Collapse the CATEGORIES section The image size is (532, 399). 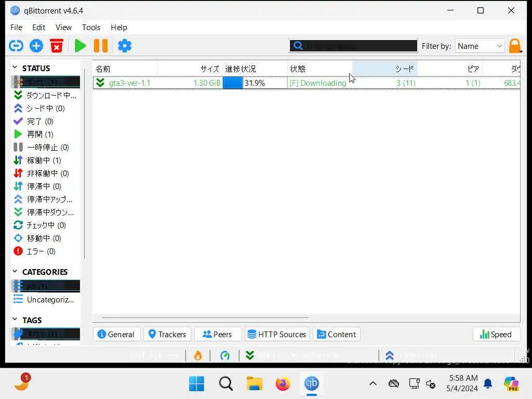[15, 271]
